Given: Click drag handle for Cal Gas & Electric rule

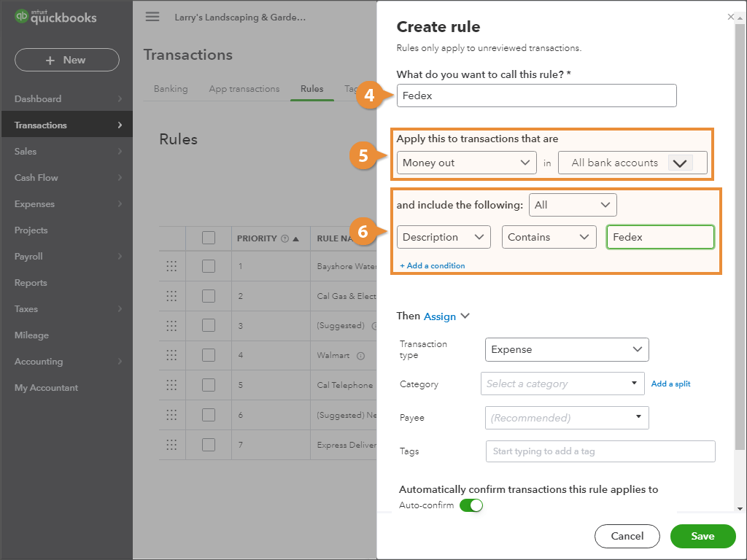Looking at the screenshot, I should pos(171,296).
